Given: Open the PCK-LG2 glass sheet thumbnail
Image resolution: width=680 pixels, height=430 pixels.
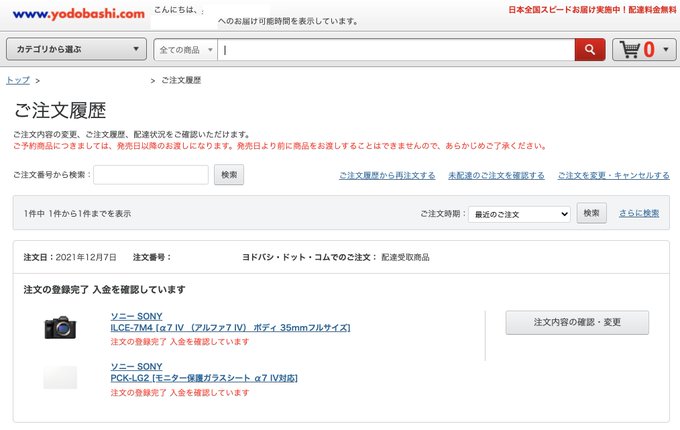Looking at the screenshot, I should [x=60, y=378].
